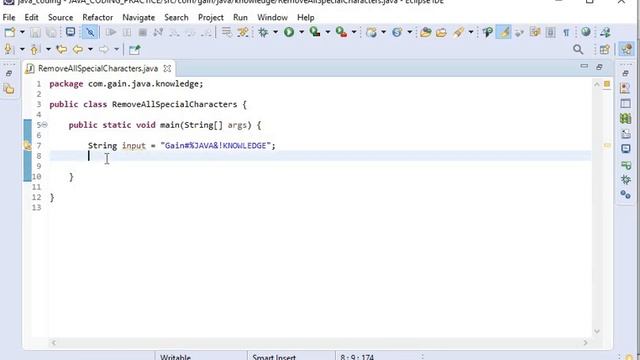Open the Edit menu
The image size is (640, 360).
31,18
